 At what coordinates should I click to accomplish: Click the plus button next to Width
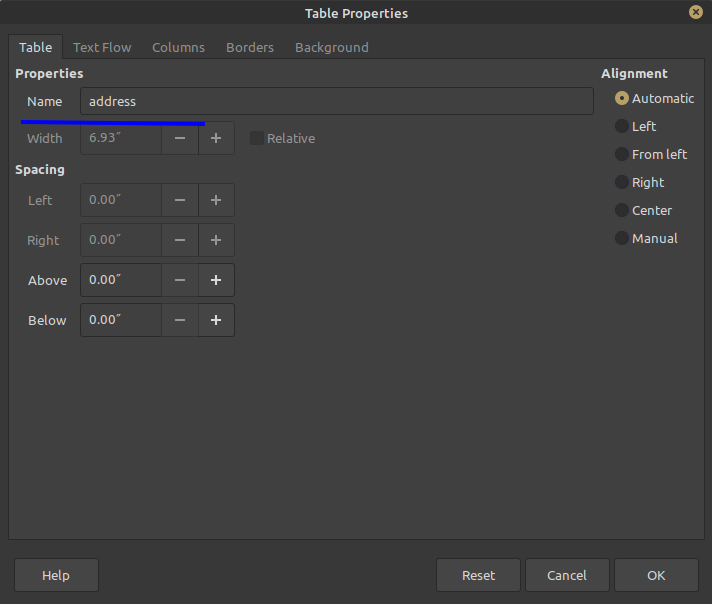tap(216, 138)
